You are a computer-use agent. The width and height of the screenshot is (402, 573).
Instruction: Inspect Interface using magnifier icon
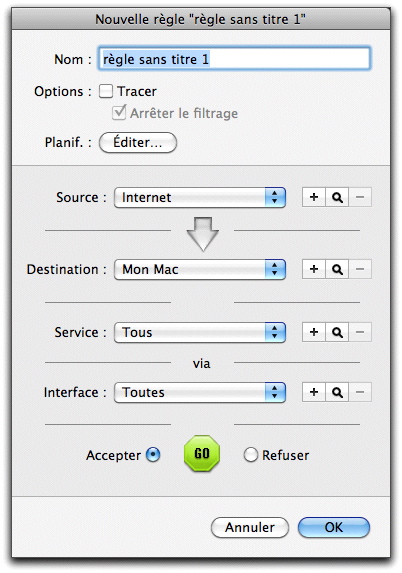[337, 392]
